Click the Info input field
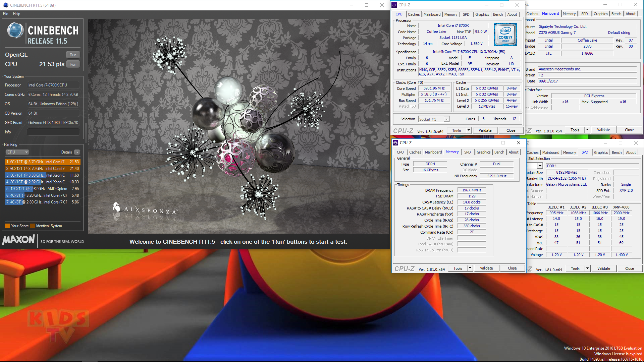 click(x=53, y=132)
